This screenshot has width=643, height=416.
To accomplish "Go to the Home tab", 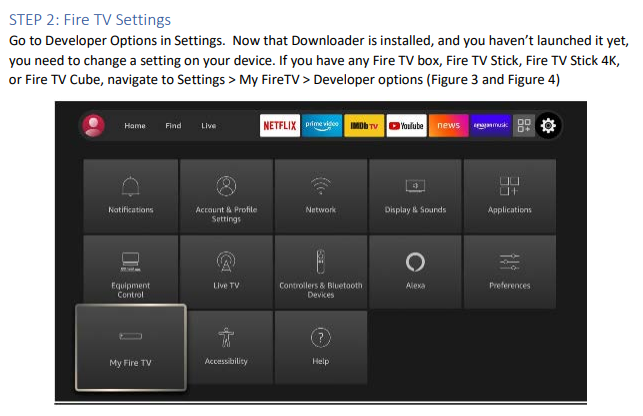I will [x=135, y=126].
